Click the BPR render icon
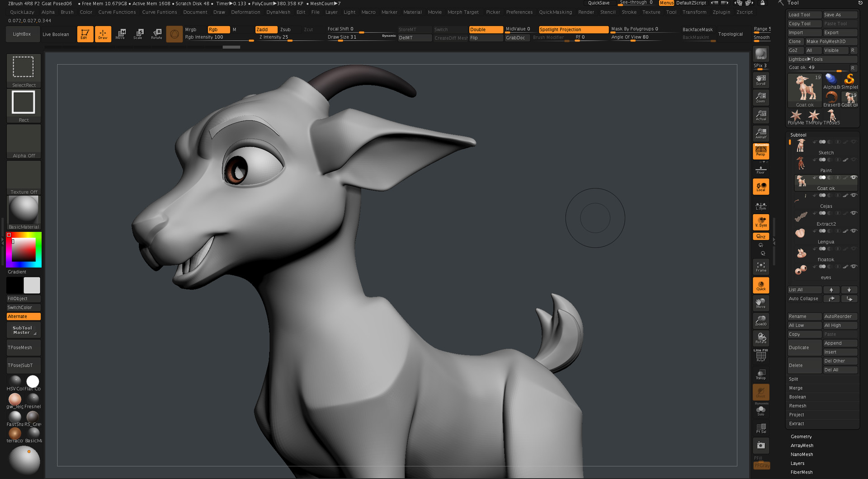Viewport: 868px width, 479px height. [x=761, y=54]
